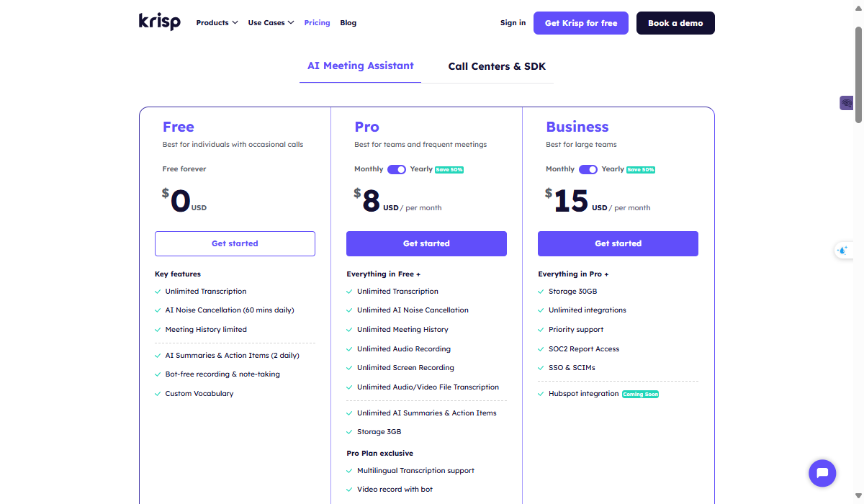The height and width of the screenshot is (504, 864).
Task: Select Monthly billing label under Pro
Action: point(369,169)
